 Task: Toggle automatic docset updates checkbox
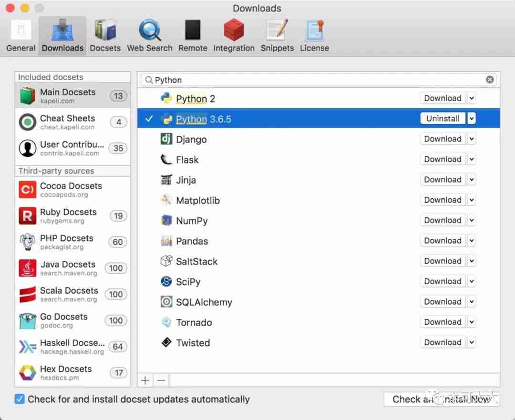pos(20,399)
